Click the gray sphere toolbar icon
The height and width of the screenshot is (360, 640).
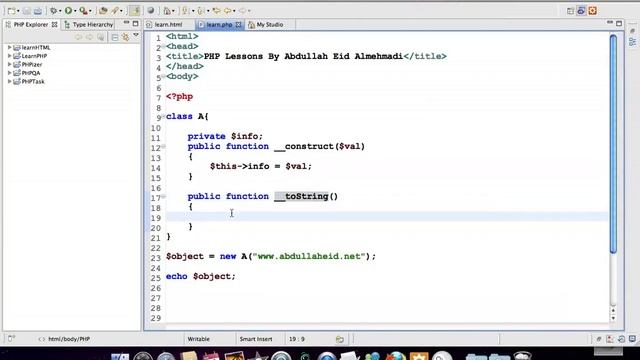(151, 11)
